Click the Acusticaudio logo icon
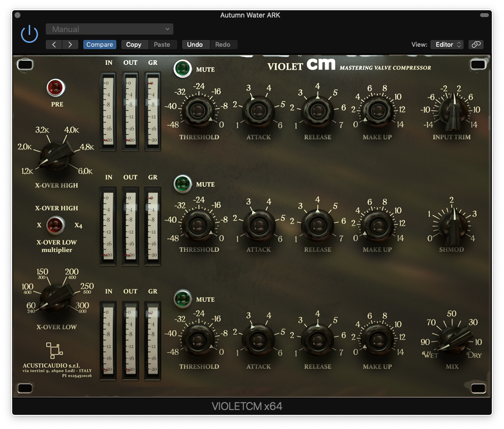The image size is (504, 429). pos(55,350)
